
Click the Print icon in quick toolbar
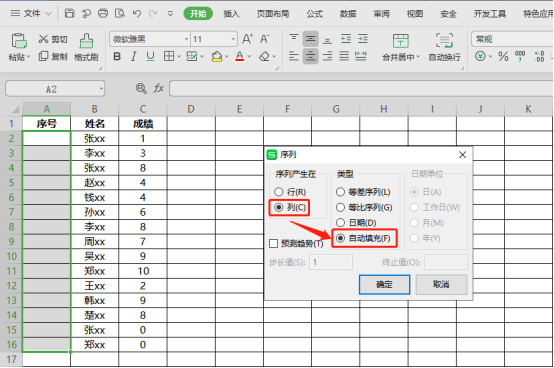pos(103,13)
